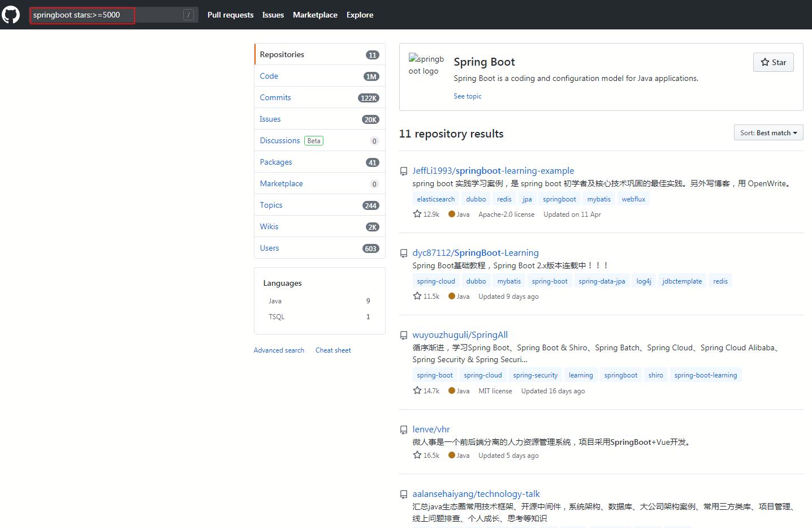Click repo icon beside wuyouzhuguli/SpringAll
The image size is (812, 528).
[x=404, y=335]
